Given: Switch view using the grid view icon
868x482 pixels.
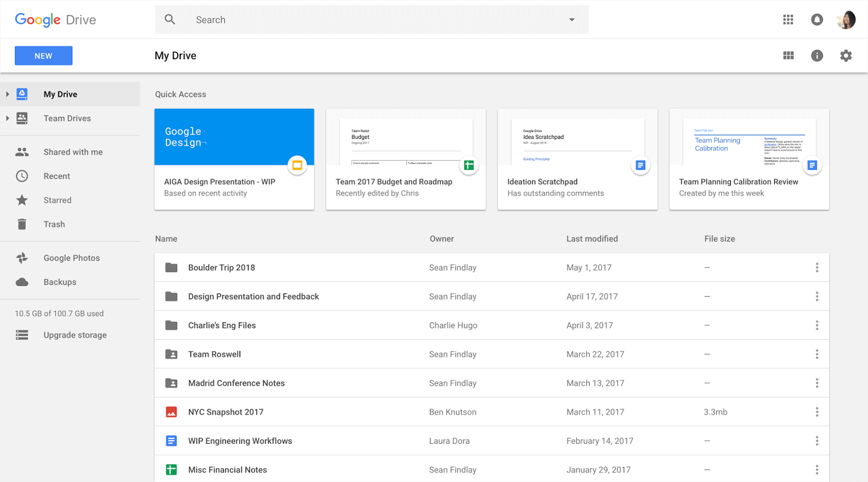Looking at the screenshot, I should point(788,55).
